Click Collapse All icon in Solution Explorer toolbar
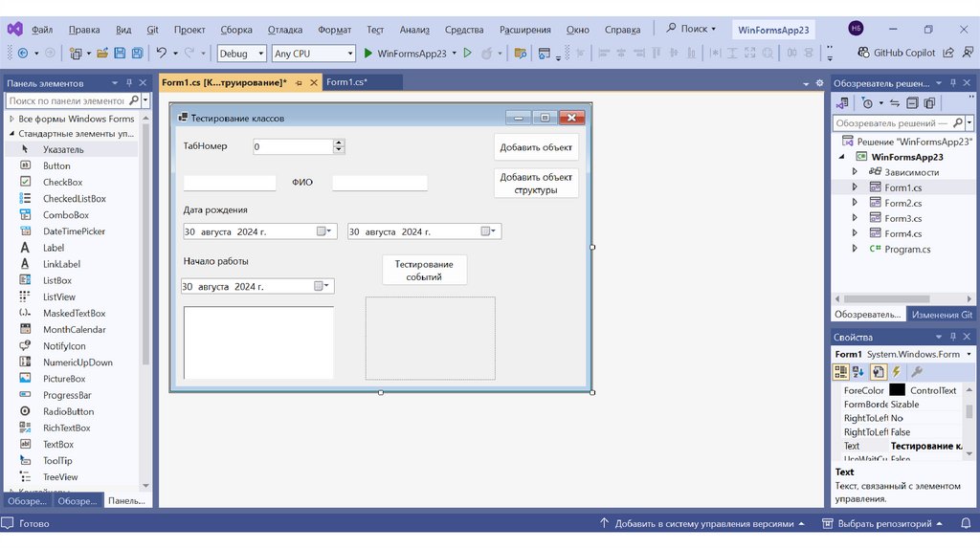The width and height of the screenshot is (980, 549). tap(912, 103)
